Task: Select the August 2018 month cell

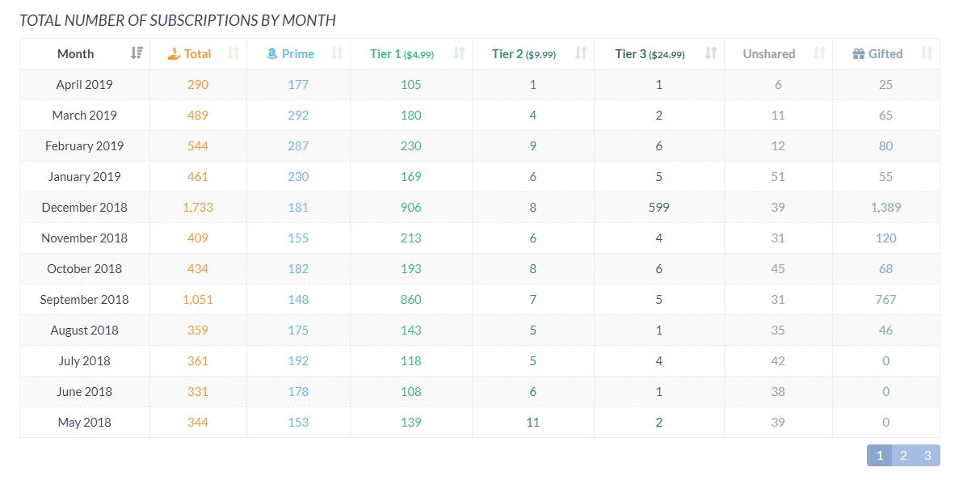Action: pyautogui.click(x=85, y=330)
